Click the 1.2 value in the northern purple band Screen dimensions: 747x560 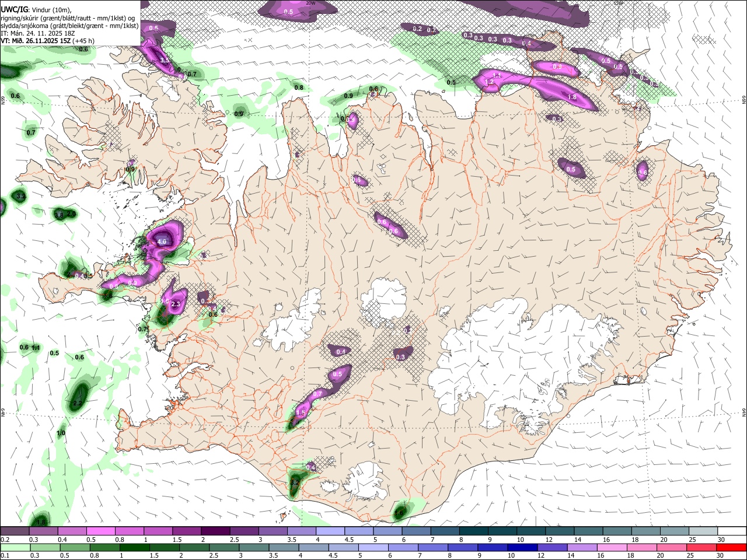coord(490,83)
